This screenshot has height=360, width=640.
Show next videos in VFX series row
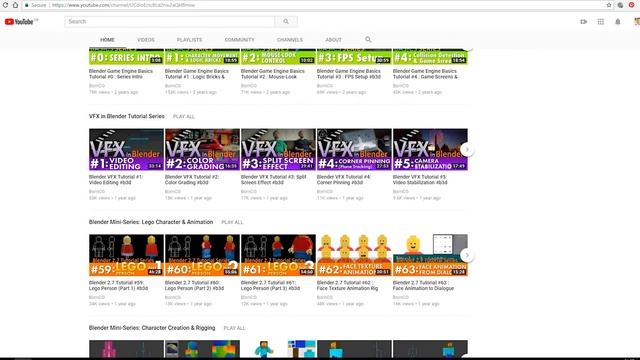467,150
